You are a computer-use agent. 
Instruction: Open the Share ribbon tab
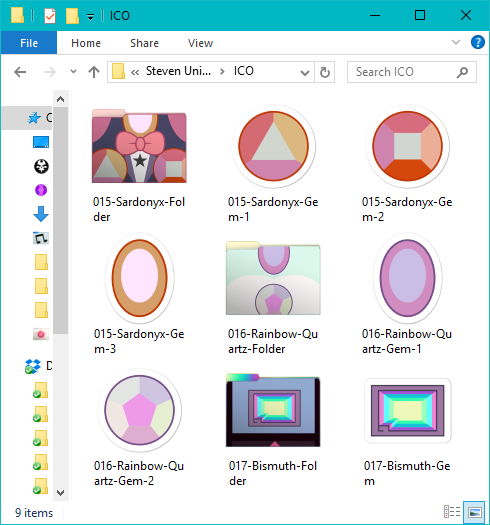[144, 43]
